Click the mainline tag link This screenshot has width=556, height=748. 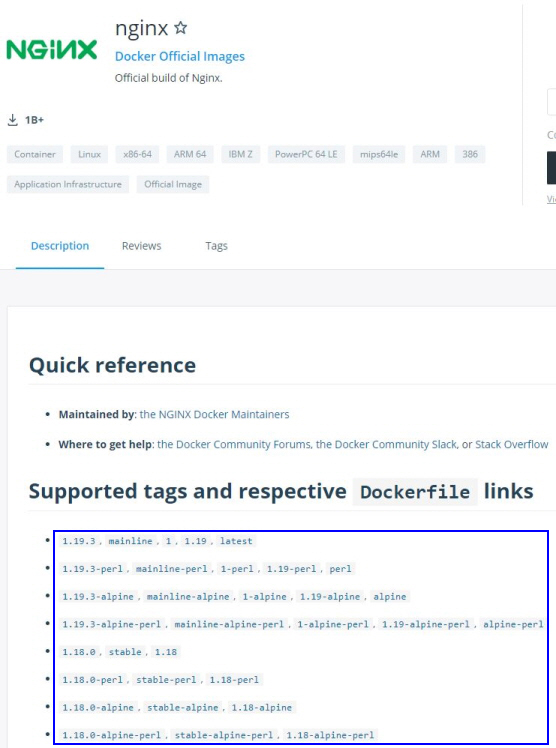tap(130, 541)
